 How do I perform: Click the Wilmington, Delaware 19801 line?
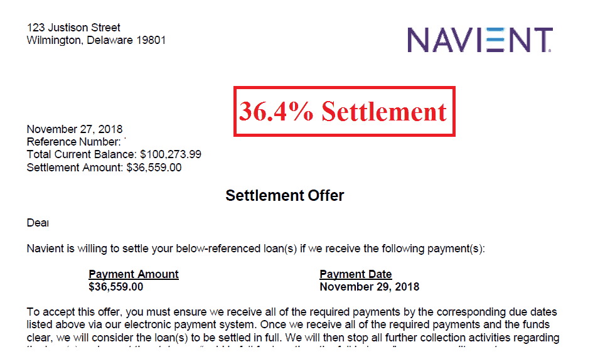click(97, 40)
